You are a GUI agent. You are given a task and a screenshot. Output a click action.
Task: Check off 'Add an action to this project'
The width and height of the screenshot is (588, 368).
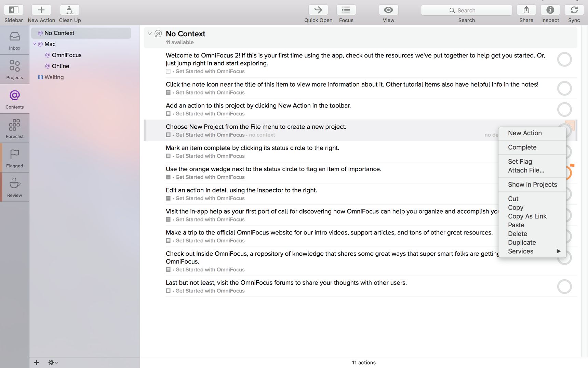[564, 110]
